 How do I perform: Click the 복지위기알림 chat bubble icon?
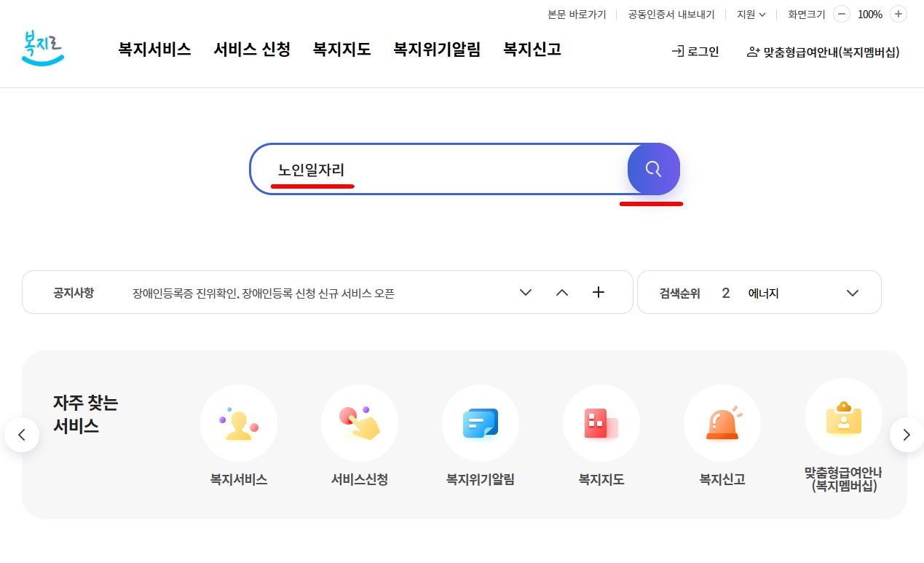(481, 422)
